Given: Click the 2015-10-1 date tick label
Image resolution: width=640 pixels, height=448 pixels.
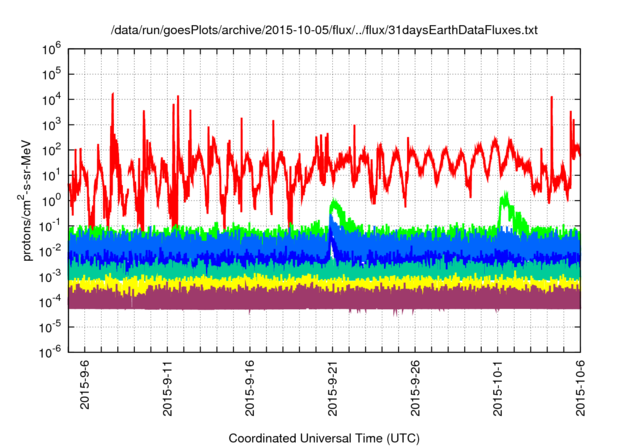Looking at the screenshot, I should pyautogui.click(x=498, y=388).
